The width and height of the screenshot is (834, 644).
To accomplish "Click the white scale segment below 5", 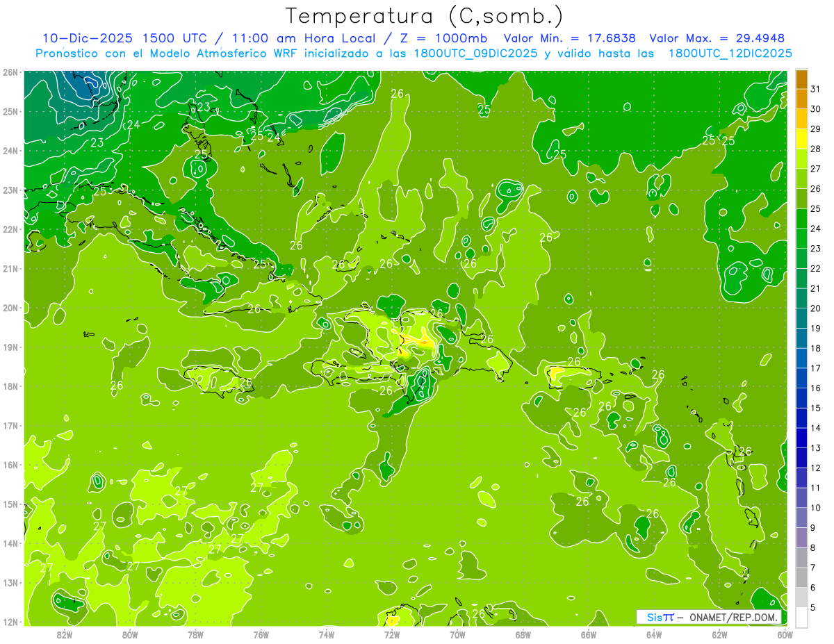I will [801, 617].
